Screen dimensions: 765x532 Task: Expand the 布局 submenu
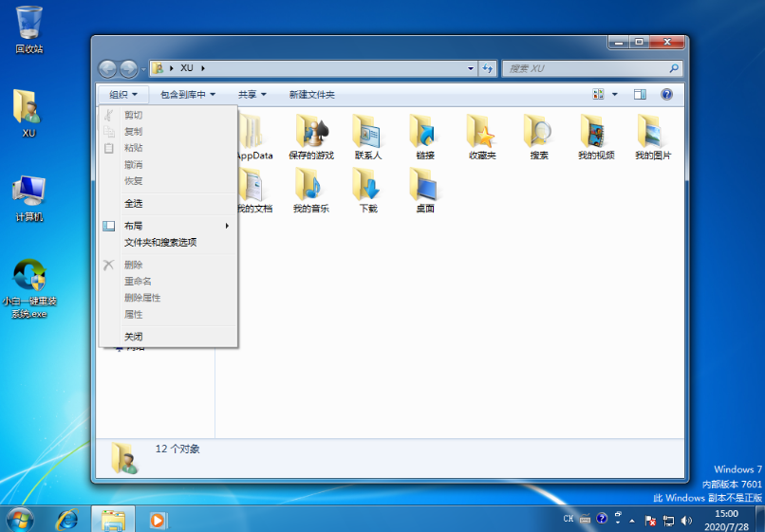[x=168, y=226]
